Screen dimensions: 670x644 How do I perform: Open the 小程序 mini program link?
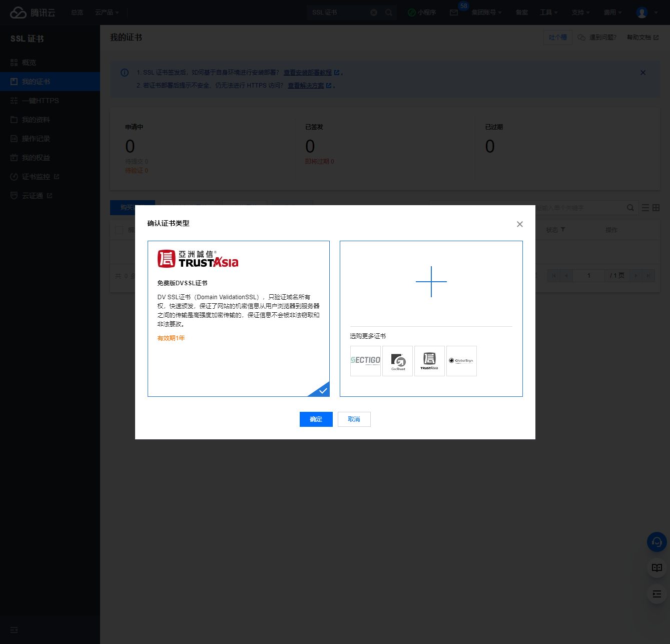click(x=422, y=13)
